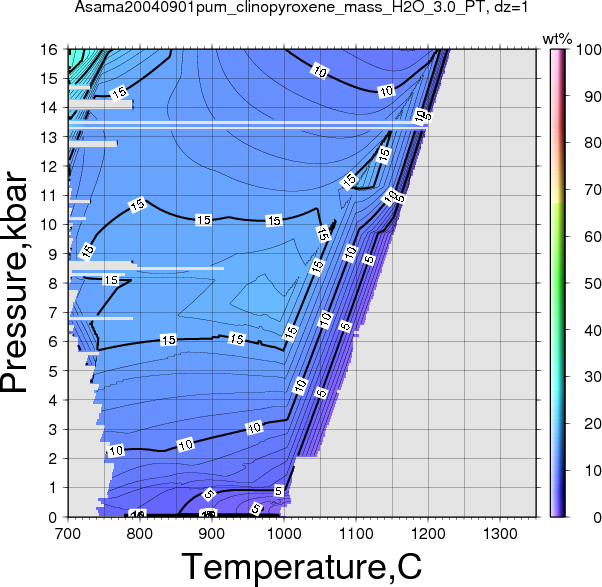Pick the 100 label on the colorbar
The height and width of the screenshot is (587, 602).
589,50
